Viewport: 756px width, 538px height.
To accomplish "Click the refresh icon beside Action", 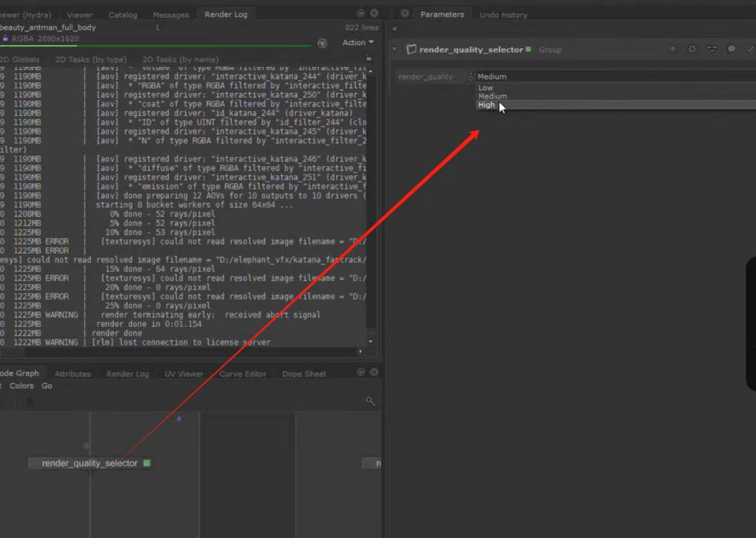I will [322, 43].
